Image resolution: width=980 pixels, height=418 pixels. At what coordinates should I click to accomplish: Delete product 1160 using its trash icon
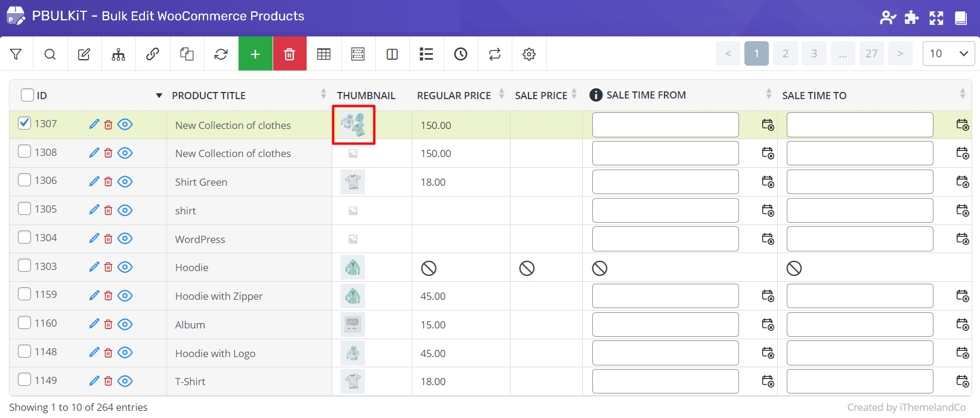click(108, 324)
